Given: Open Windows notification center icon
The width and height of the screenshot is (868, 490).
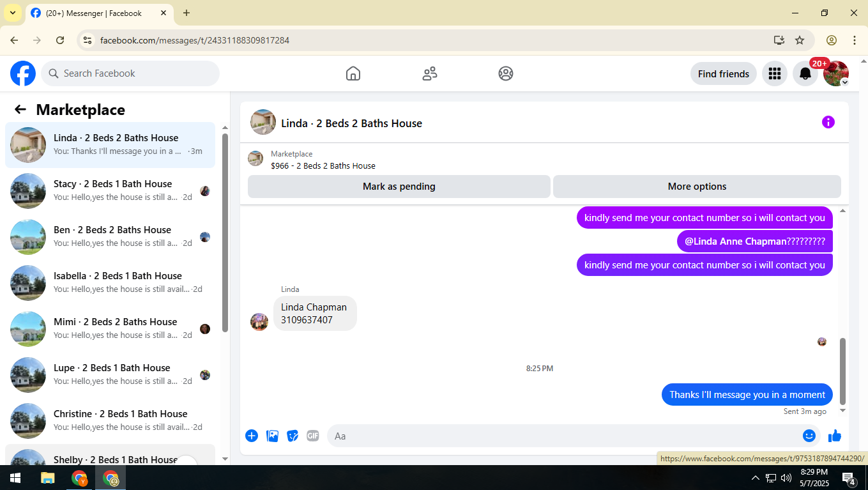Looking at the screenshot, I should (849, 478).
